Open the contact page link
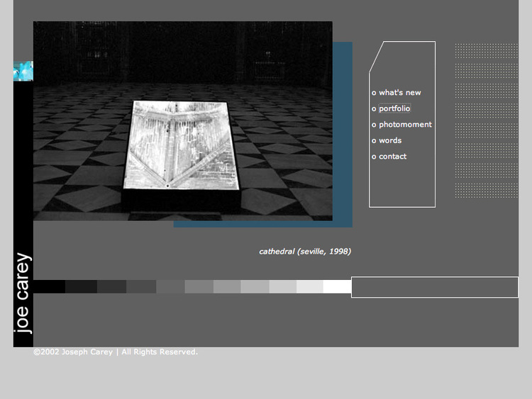This screenshot has height=399, width=532. pos(392,157)
